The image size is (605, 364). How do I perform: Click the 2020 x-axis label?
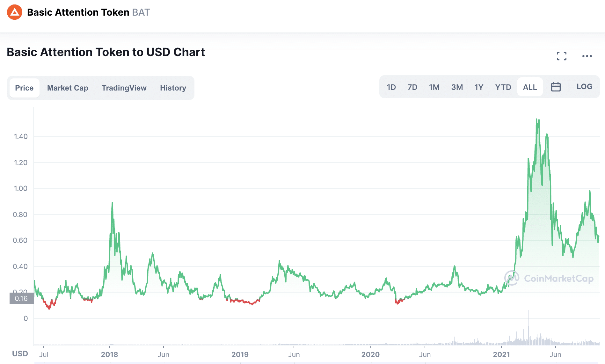point(370,354)
